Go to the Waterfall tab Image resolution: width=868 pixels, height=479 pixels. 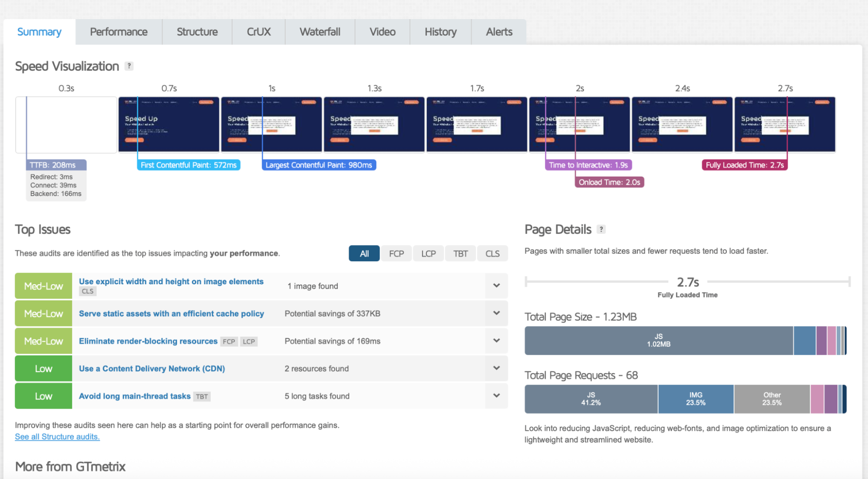click(x=320, y=32)
